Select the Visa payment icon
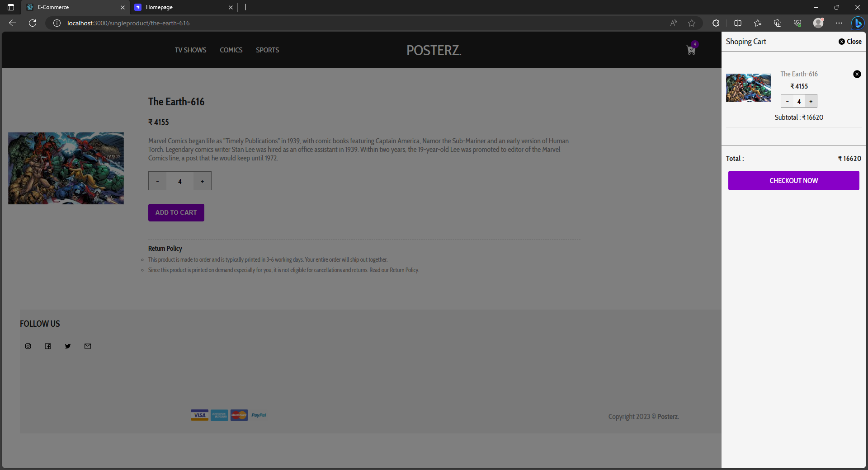Image resolution: width=868 pixels, height=470 pixels. coord(199,415)
